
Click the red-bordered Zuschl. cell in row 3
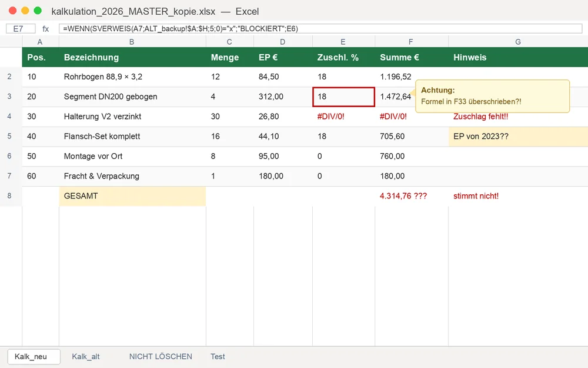point(343,97)
